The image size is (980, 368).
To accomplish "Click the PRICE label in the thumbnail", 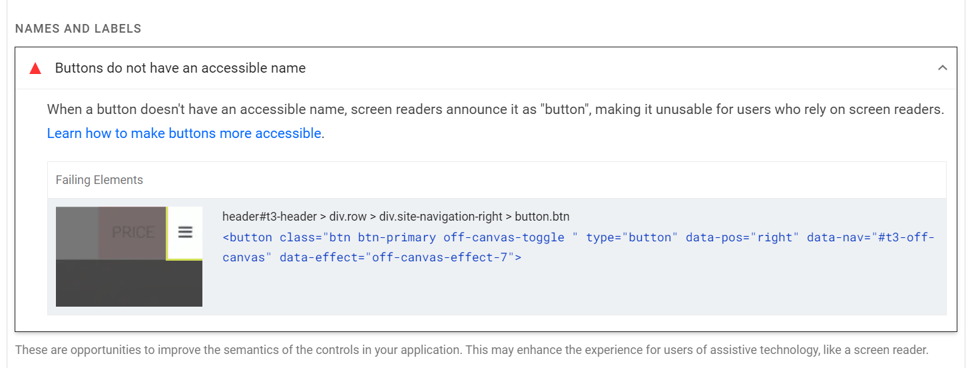I will tap(133, 232).
